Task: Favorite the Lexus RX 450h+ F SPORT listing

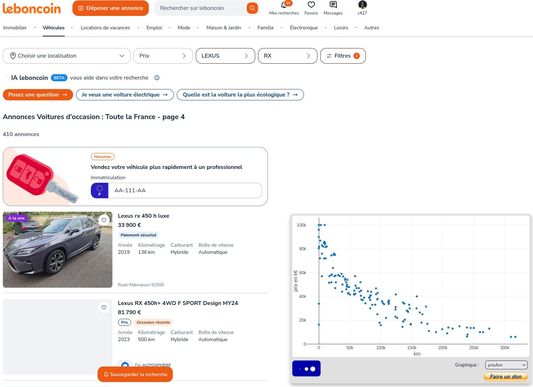Action: [104, 307]
